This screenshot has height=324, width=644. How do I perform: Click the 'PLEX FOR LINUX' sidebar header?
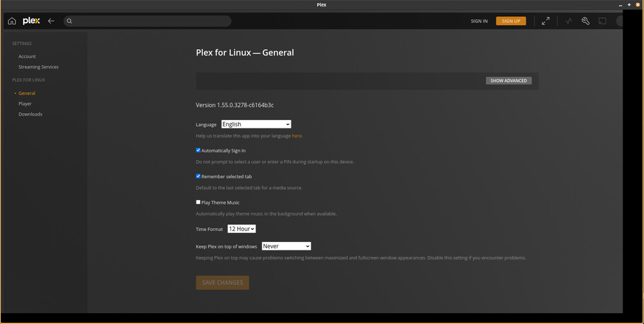pos(29,80)
